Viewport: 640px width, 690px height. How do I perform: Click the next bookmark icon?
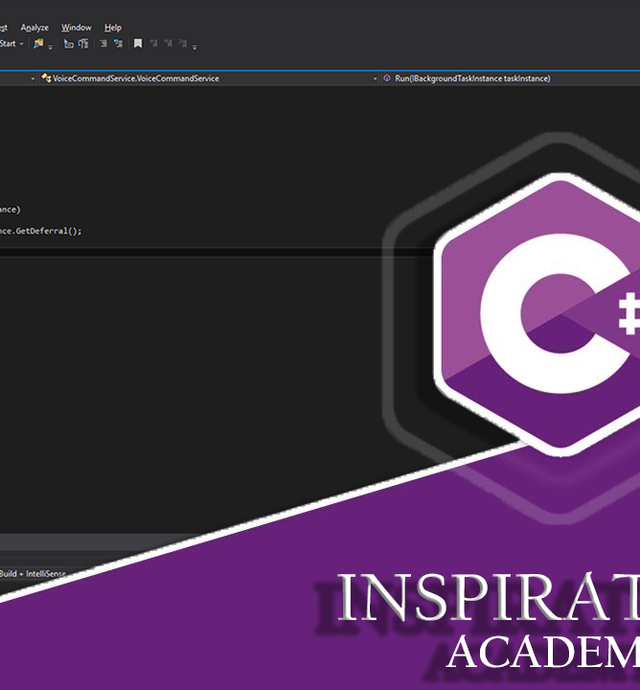[168, 43]
